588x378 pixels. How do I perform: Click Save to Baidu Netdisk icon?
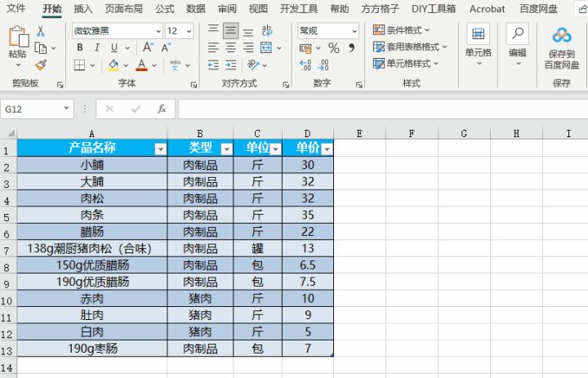pos(561,46)
